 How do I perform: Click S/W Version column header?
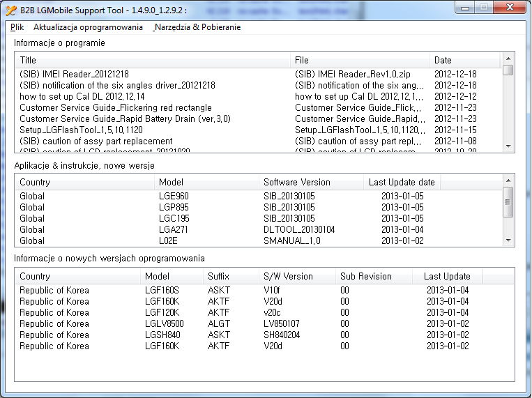(297, 276)
